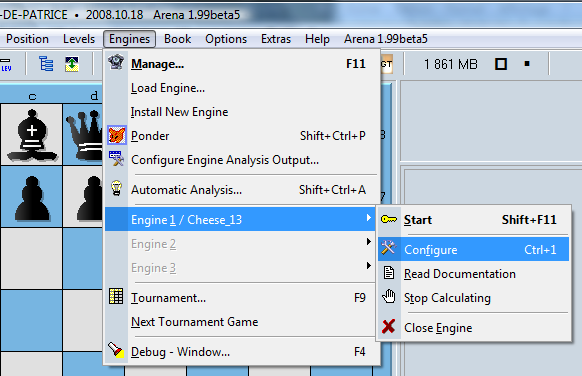Open the Levels menu
The height and width of the screenshot is (376, 582).
79,39
